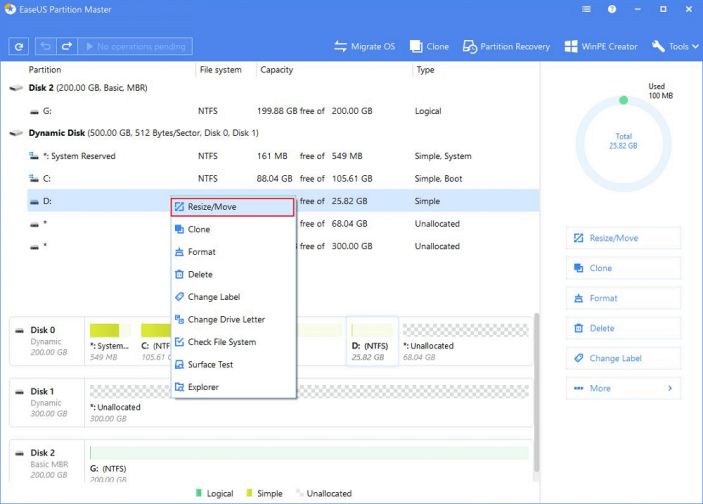Image resolution: width=703 pixels, height=504 pixels.
Task: Pick Surface Test from the context menu
Action: (210, 365)
